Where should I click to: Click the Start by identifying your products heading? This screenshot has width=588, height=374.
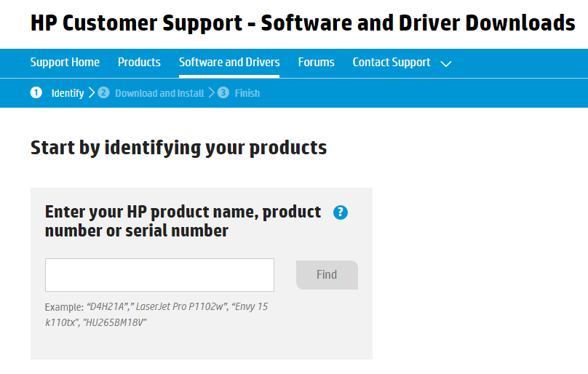(x=178, y=148)
